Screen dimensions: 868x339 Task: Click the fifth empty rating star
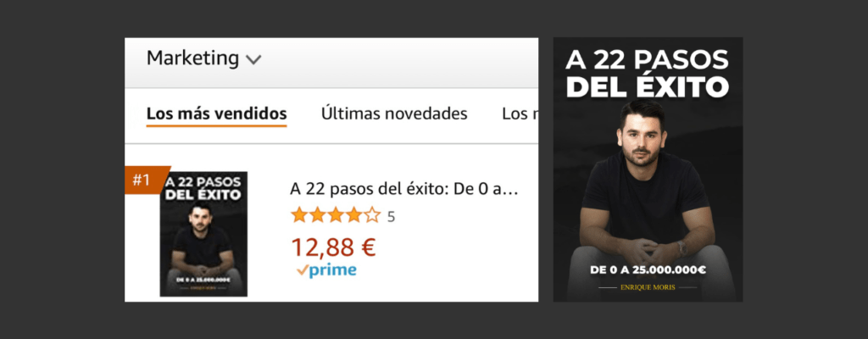coord(372,215)
